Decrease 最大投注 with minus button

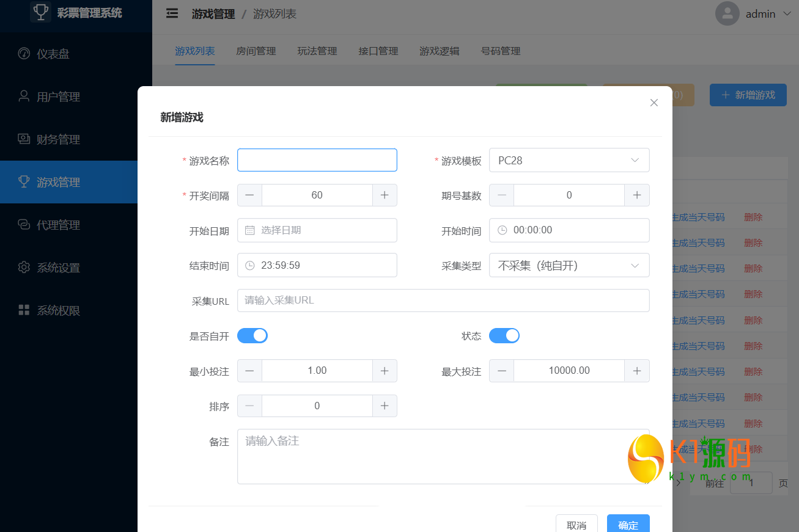coord(501,371)
